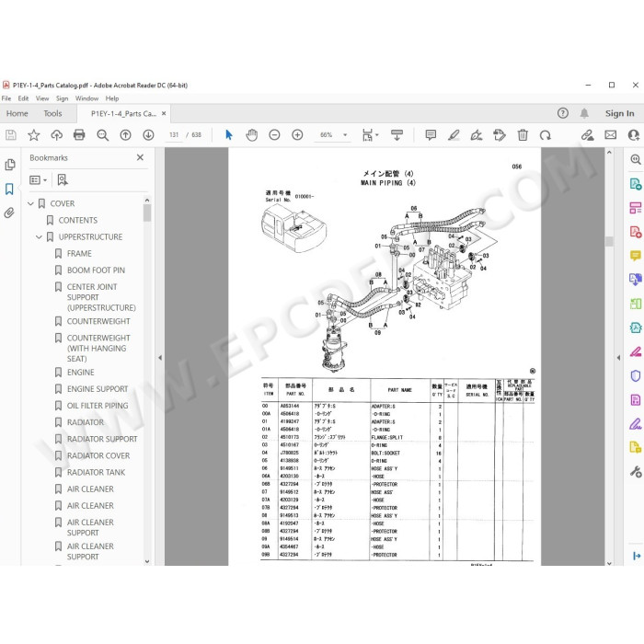Viewport: 644px width, 644px height.
Task: Open the View menu
Action: point(42,98)
